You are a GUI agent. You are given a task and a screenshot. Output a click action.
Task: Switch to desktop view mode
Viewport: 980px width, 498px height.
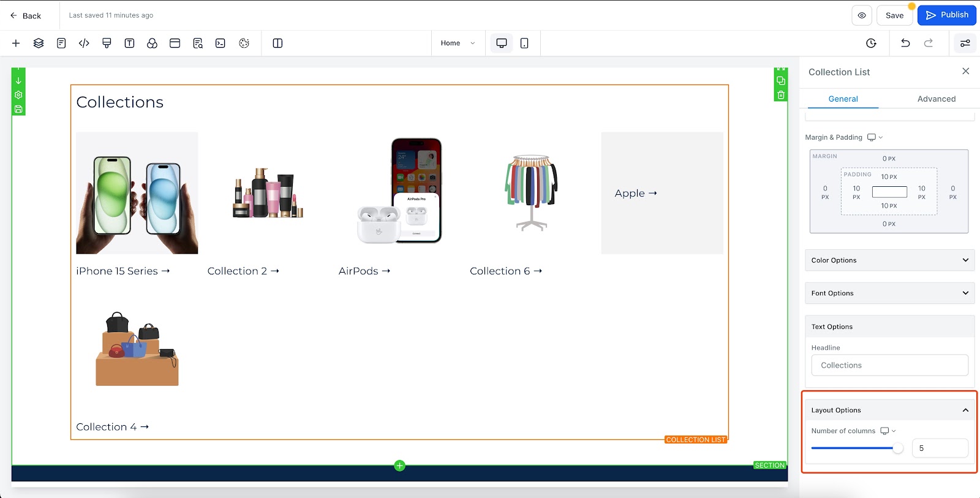click(502, 43)
